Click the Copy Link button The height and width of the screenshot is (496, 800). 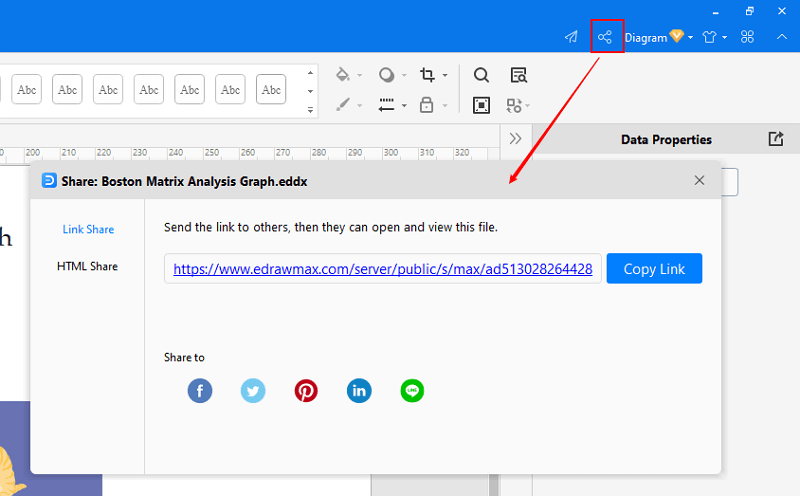[x=654, y=268]
